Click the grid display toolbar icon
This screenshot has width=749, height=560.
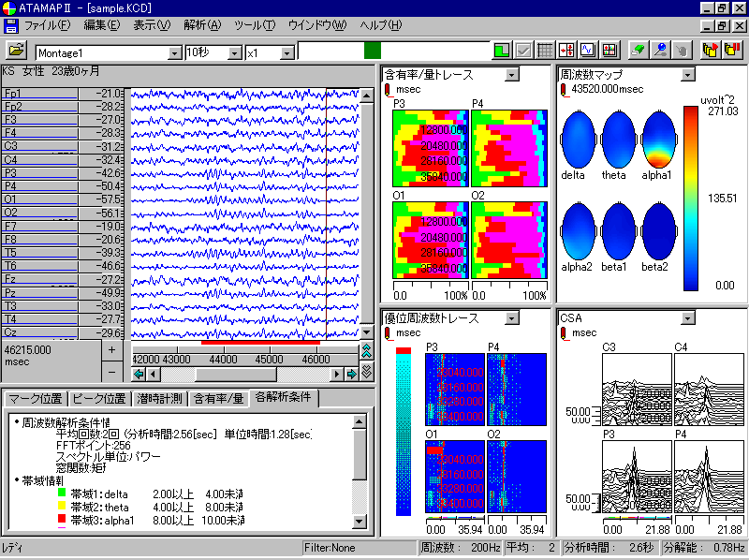point(545,51)
